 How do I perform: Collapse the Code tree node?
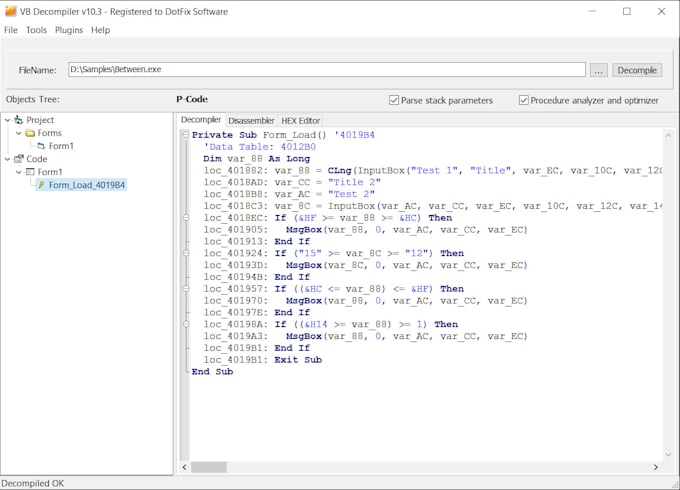pyautogui.click(x=7, y=159)
